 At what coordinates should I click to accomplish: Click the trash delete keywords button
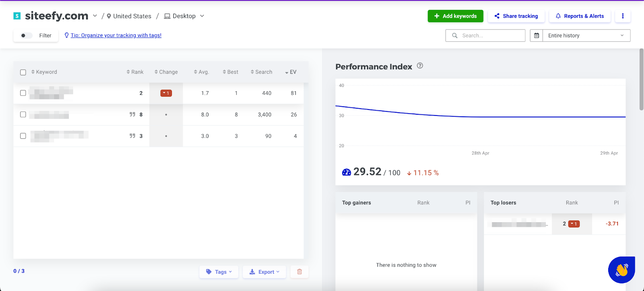(x=299, y=272)
